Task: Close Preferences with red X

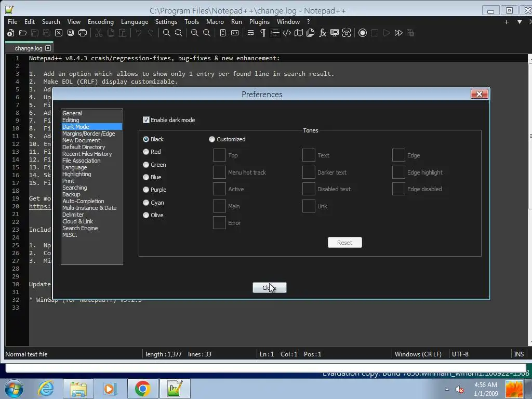Action: pos(479,94)
